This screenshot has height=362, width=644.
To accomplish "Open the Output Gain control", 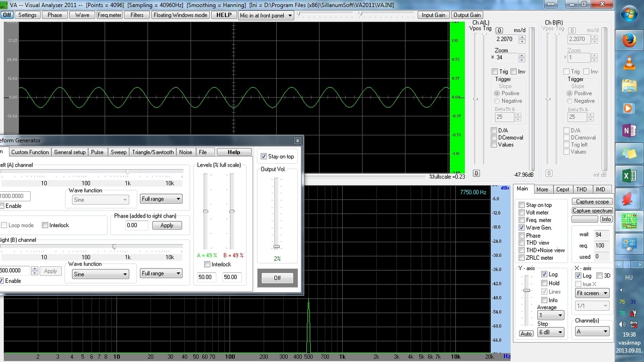I will [467, 15].
